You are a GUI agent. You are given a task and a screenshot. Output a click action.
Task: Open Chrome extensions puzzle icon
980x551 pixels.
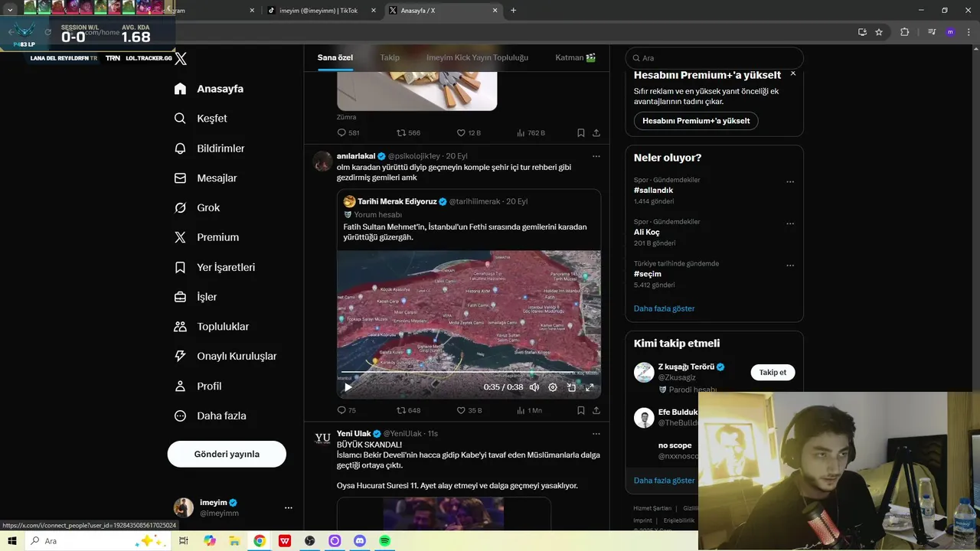pos(904,32)
